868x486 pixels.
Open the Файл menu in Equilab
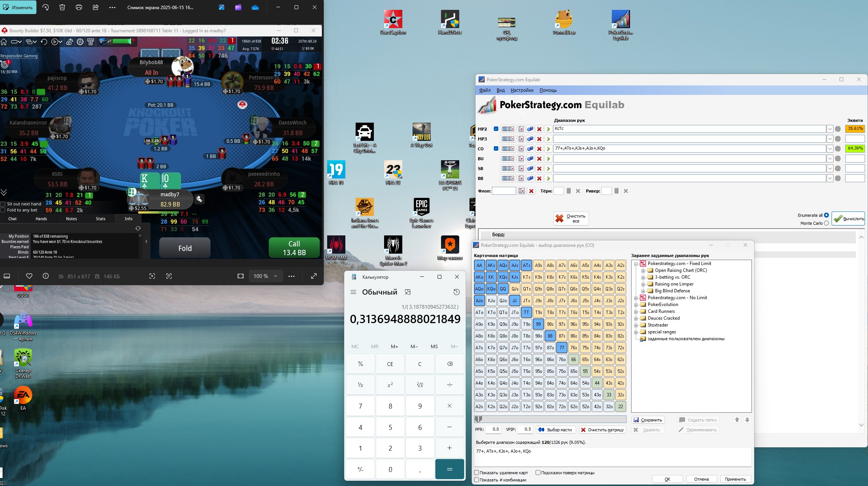485,90
